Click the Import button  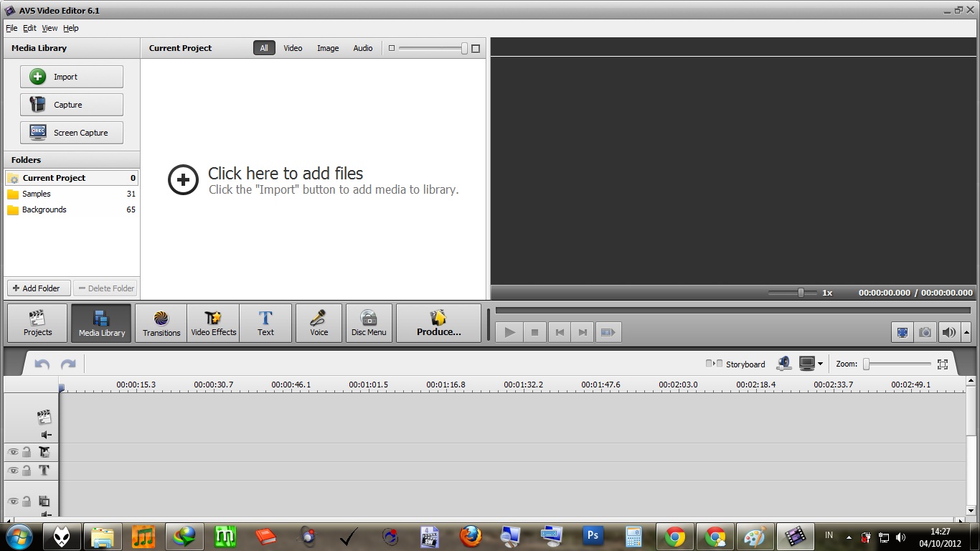71,76
